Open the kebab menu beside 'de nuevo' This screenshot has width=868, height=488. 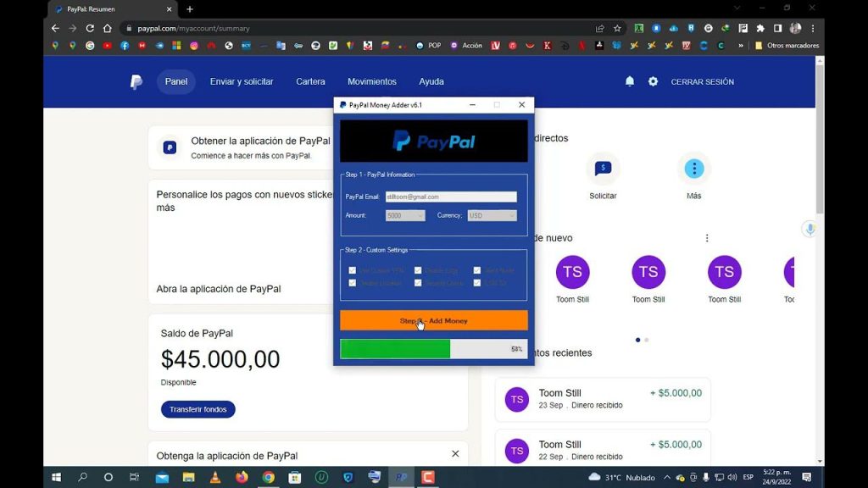click(x=707, y=238)
